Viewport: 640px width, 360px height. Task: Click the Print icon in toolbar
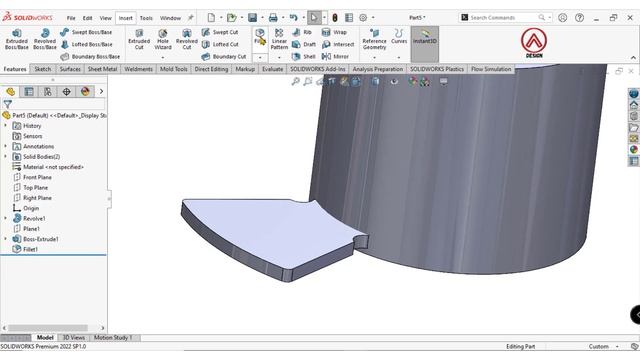tap(273, 18)
